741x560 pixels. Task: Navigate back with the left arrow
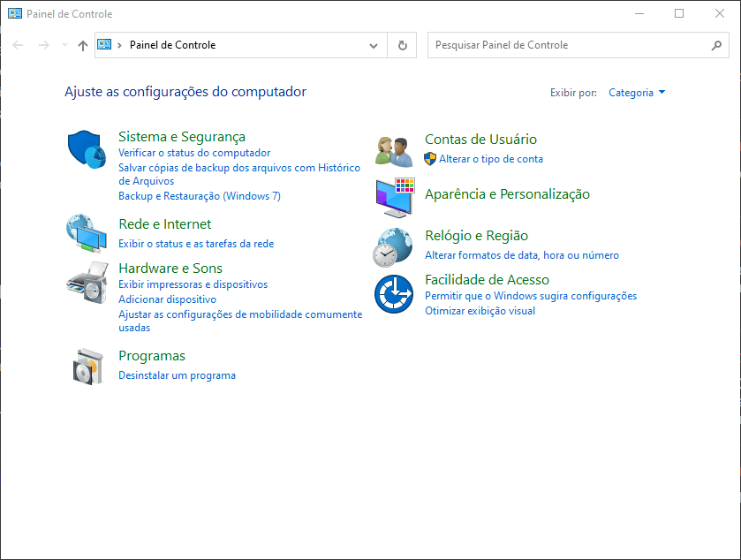click(x=18, y=45)
